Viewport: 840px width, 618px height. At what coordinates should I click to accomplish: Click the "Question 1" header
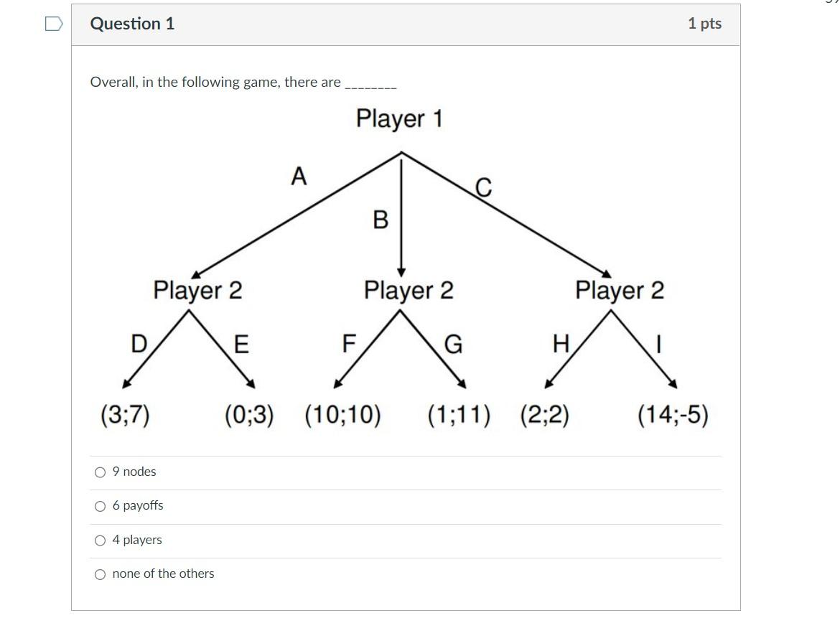pos(131,23)
